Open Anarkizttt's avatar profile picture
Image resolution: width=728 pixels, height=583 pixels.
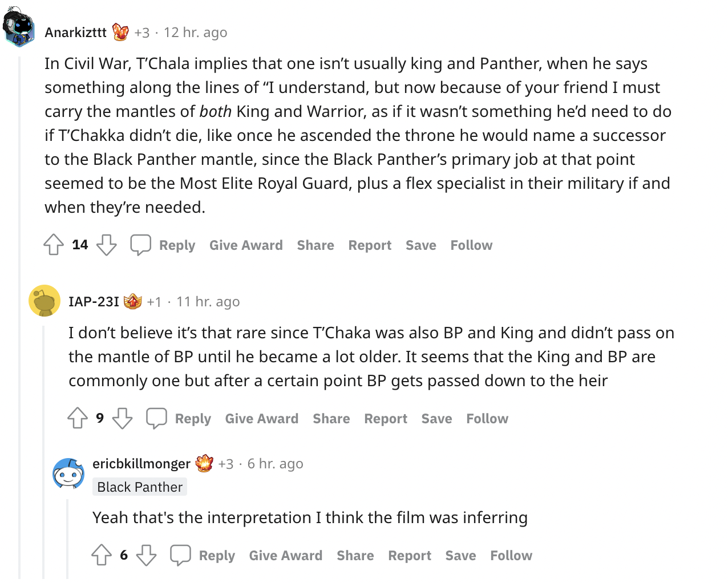[19, 27]
